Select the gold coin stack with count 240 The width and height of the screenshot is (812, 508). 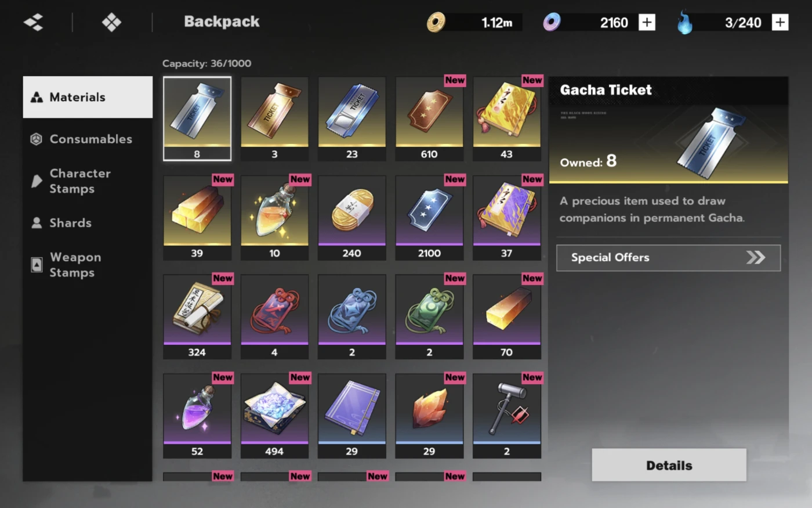[352, 218]
